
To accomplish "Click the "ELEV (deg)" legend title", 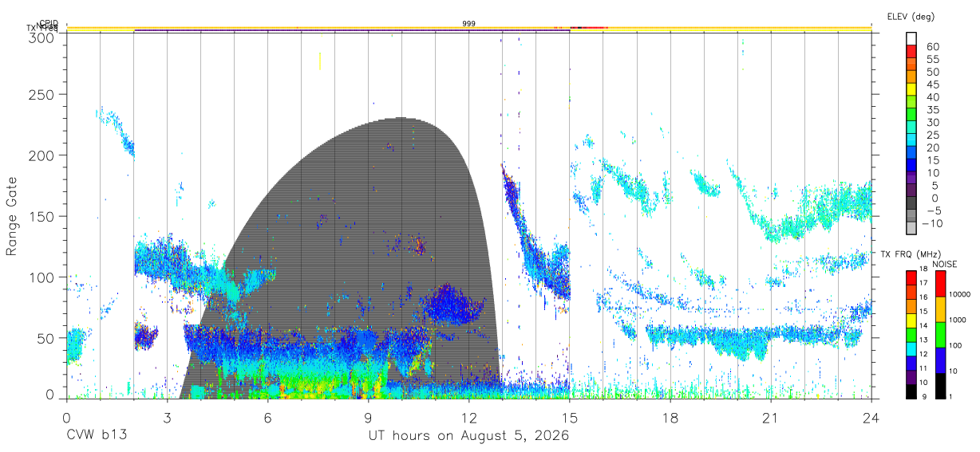I will coord(911,16).
